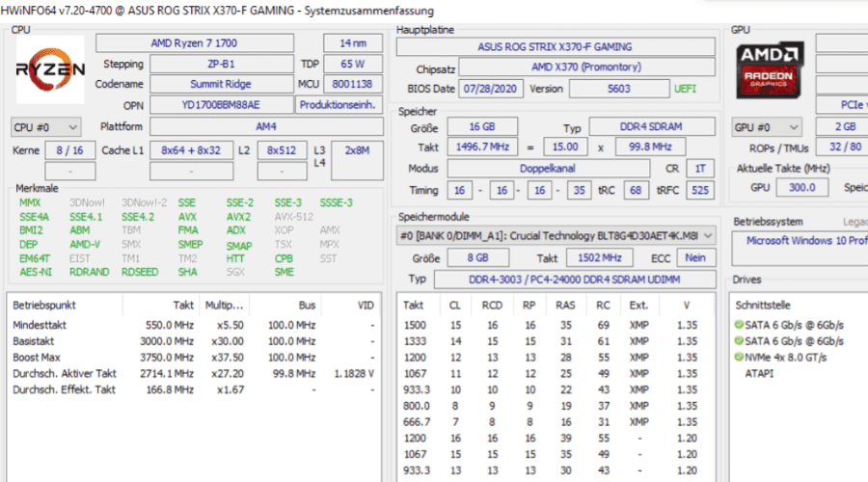Click the RDSEED feature label

140,272
